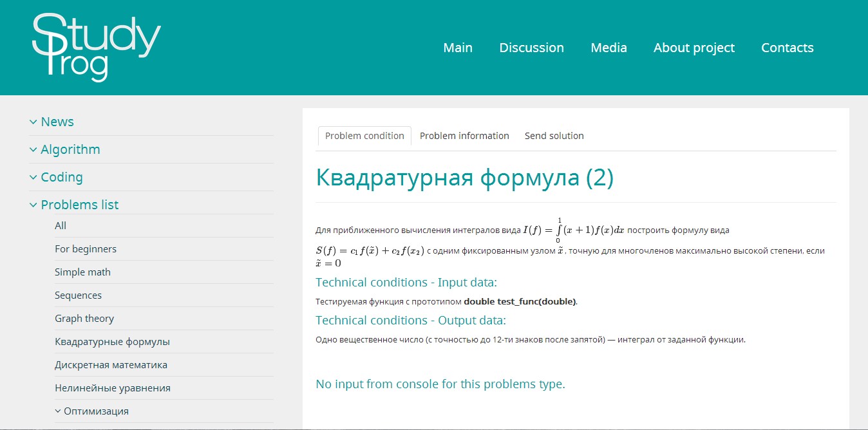Click the Technical conditions - Input data heading
868x430 pixels.
[406, 283]
